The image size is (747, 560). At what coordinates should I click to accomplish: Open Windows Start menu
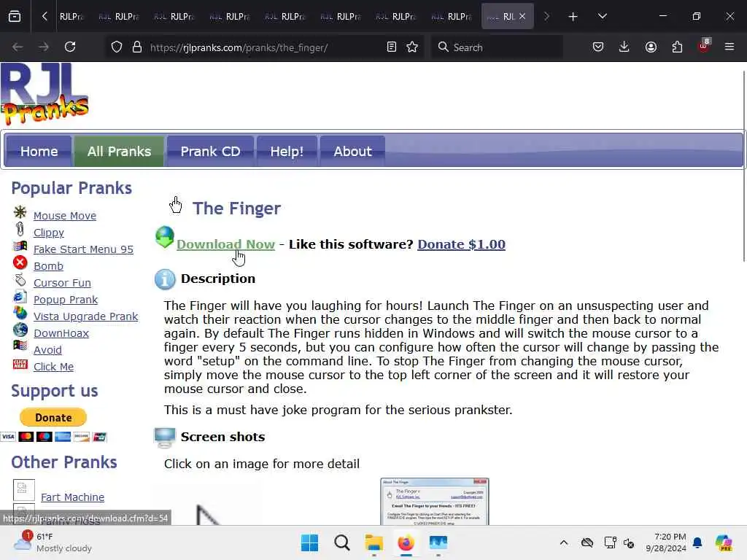309,542
